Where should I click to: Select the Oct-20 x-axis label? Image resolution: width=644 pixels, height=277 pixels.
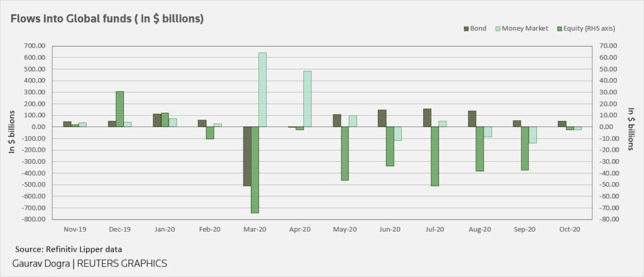569,230
